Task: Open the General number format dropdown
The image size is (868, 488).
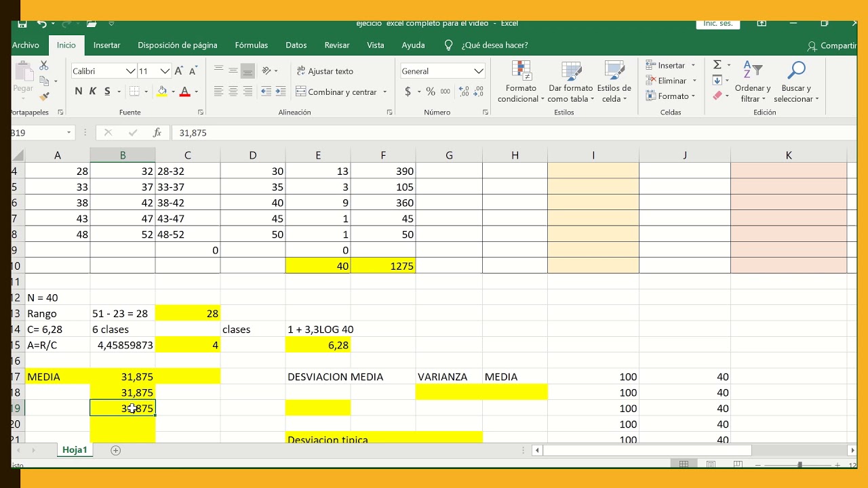Action: (x=479, y=71)
